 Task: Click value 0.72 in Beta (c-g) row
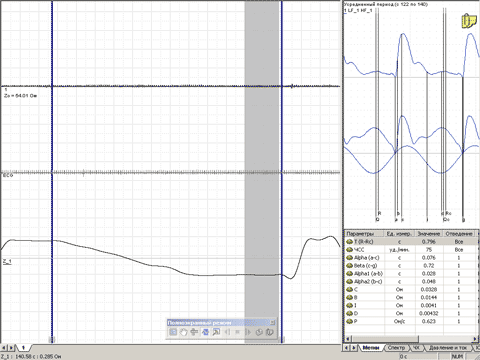coord(429,266)
